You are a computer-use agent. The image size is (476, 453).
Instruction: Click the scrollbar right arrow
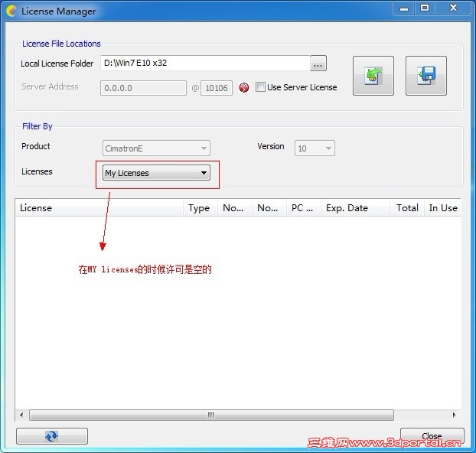pyautogui.click(x=454, y=415)
